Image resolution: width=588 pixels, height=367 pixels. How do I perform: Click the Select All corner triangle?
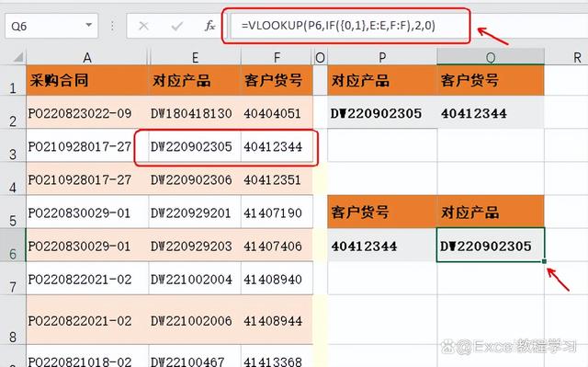[18, 57]
